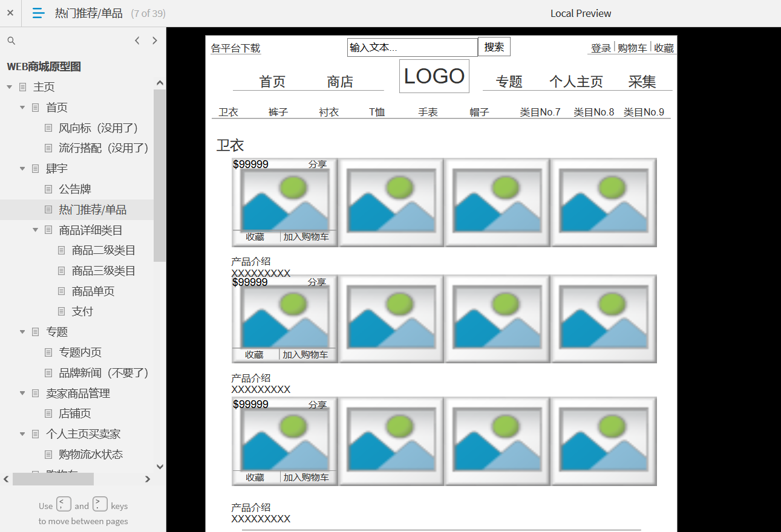Open second product thumbnail in first row
Screen dimensions: 781x532
[x=391, y=203]
